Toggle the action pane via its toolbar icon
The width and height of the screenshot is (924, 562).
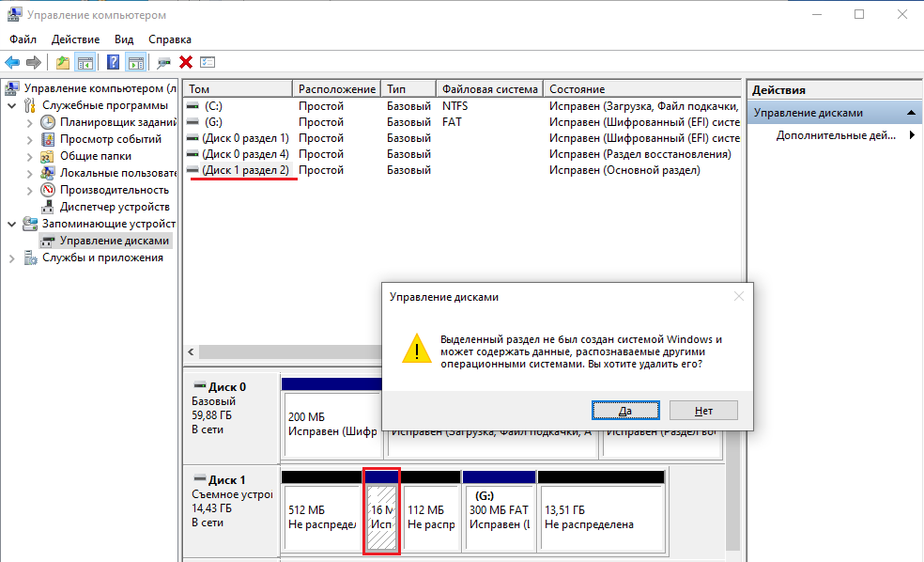pyautogui.click(x=135, y=62)
